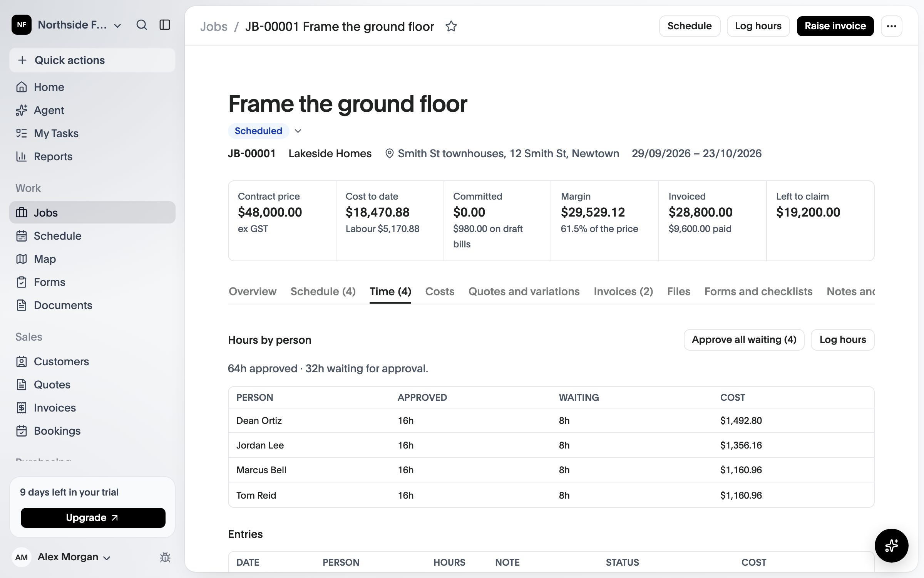Open Agent from the sidebar
This screenshot has height=578, width=924.
pos(92,110)
